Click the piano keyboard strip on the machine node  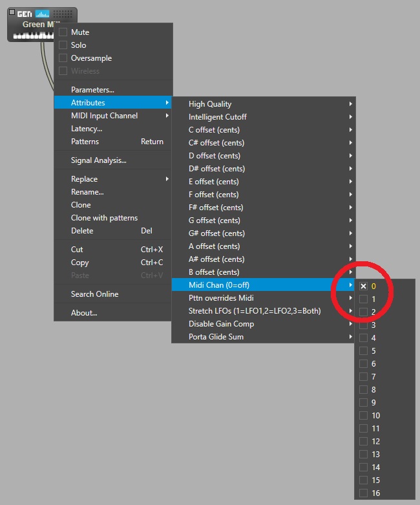point(32,36)
